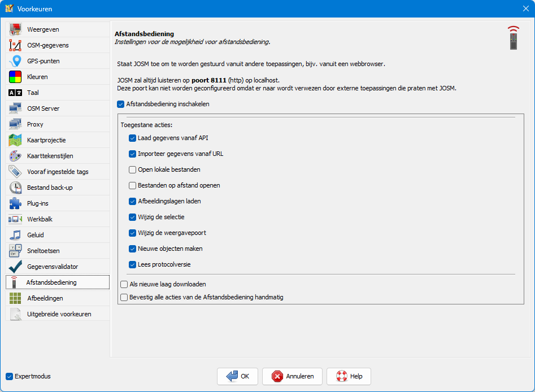Select the Geluid music note icon

coord(16,235)
